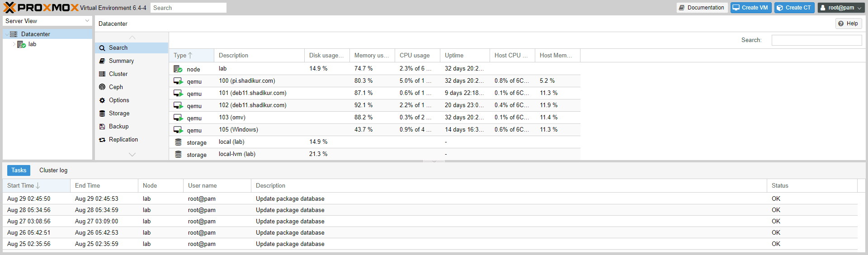Click the Memory usage column header
This screenshot has width=868, height=255.
tap(372, 55)
